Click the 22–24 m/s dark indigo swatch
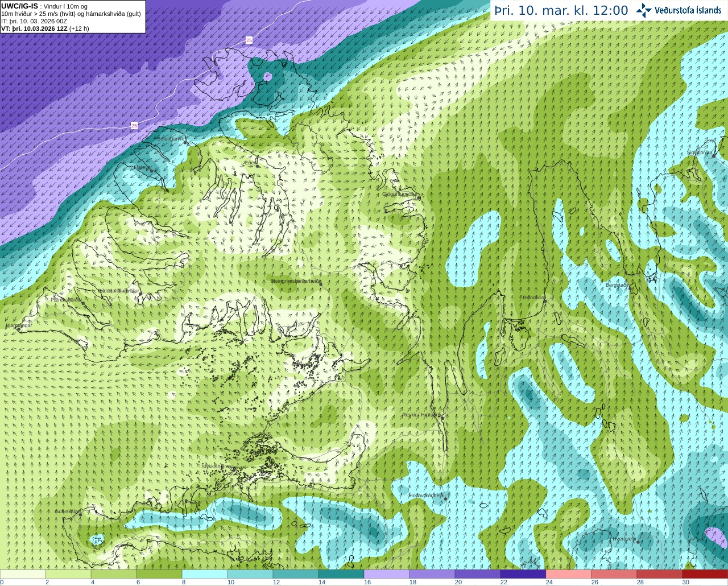The width and height of the screenshot is (728, 586). 523,574
